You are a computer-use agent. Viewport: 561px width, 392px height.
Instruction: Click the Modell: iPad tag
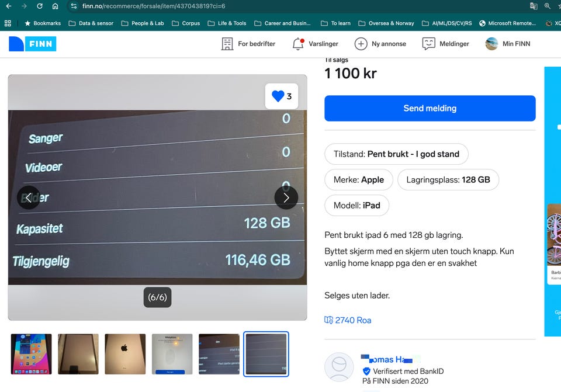[x=356, y=205]
